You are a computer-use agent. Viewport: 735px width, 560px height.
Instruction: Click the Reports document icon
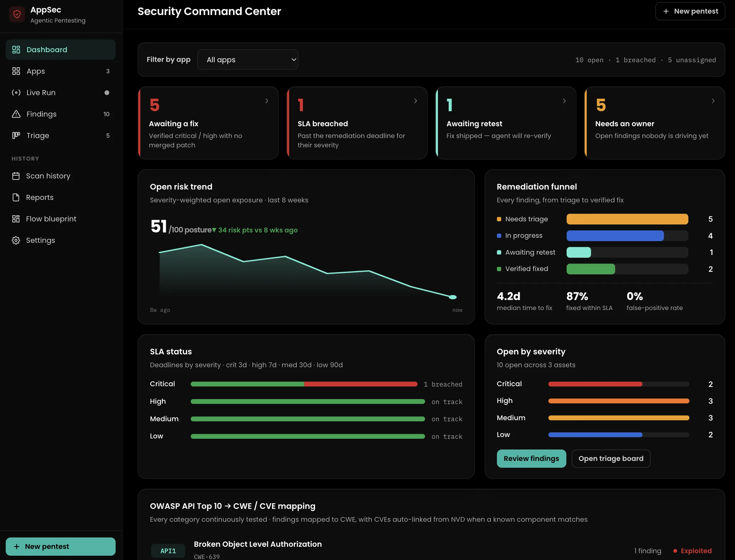tap(16, 197)
